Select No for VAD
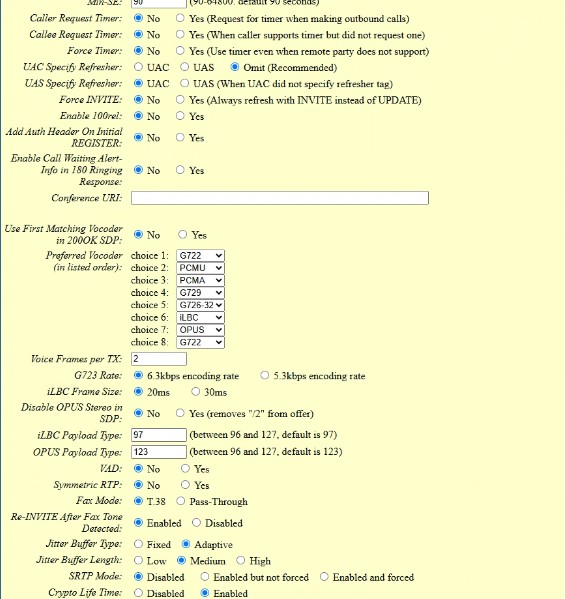This screenshot has height=599, width=566. (138, 468)
